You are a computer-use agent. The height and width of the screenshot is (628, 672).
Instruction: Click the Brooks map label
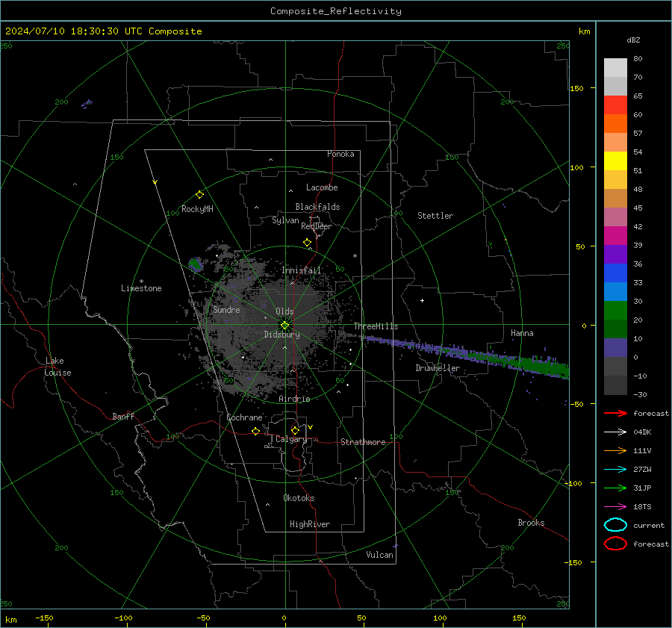[531, 523]
